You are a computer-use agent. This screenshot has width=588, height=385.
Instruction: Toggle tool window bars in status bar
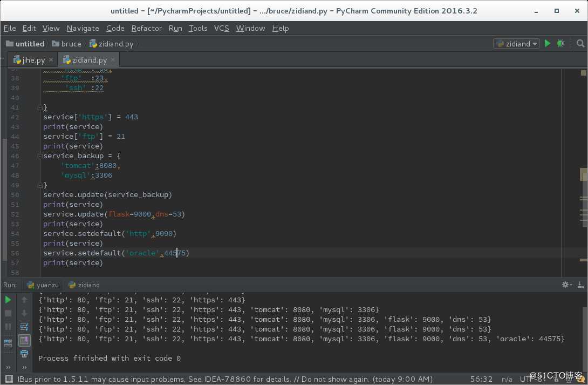pos(9,379)
